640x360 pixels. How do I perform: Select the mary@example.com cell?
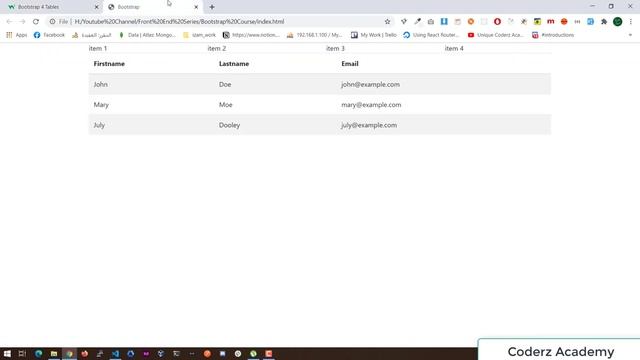371,105
